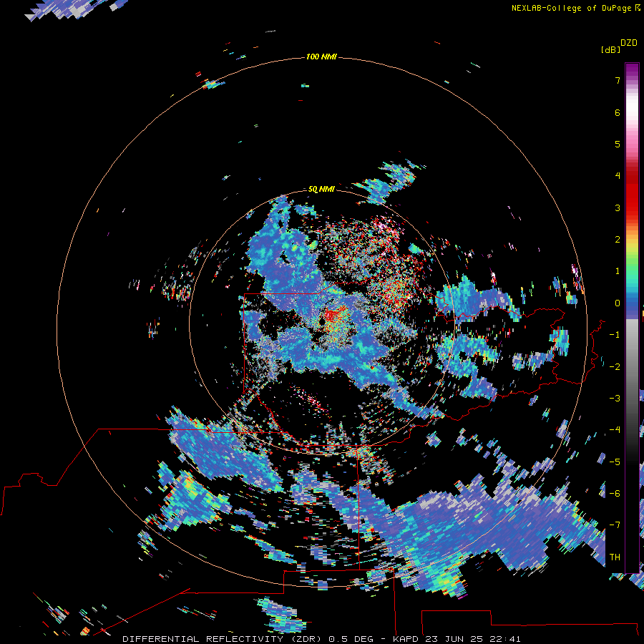Click the -4 tick label on scale
644x644 pixels.
click(615, 430)
